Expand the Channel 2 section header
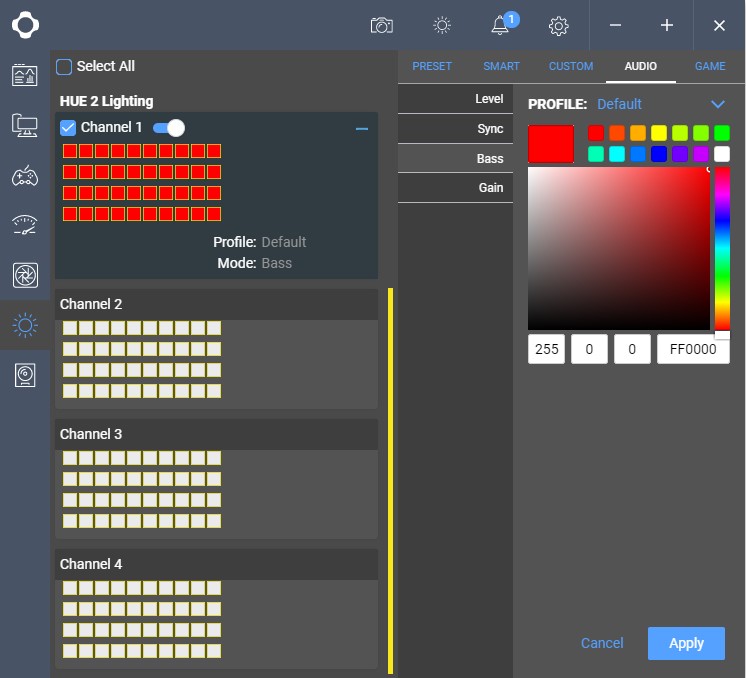Image resolution: width=746 pixels, height=678 pixels. point(216,304)
